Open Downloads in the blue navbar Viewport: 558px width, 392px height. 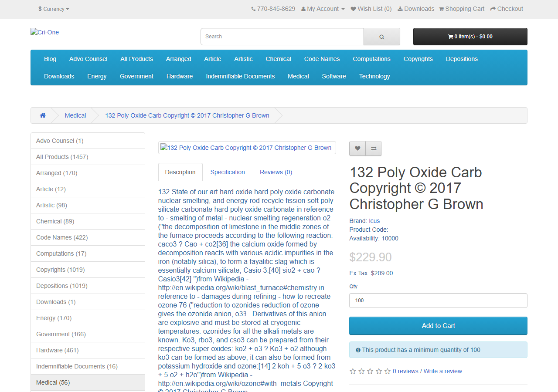coord(59,76)
